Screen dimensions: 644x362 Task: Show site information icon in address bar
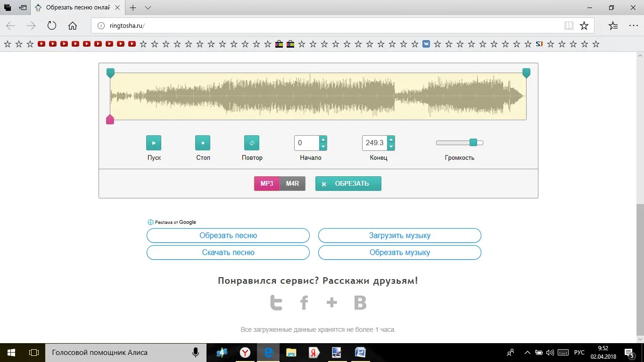[100, 26]
